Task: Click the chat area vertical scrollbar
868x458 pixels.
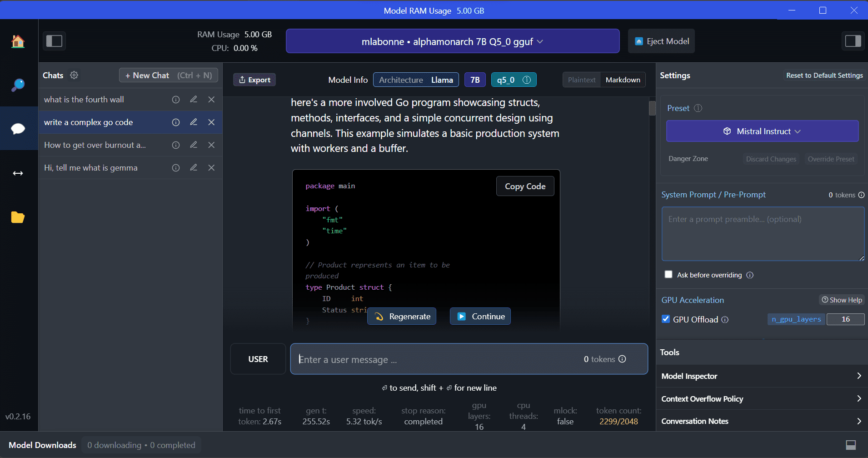Action: tap(652, 108)
